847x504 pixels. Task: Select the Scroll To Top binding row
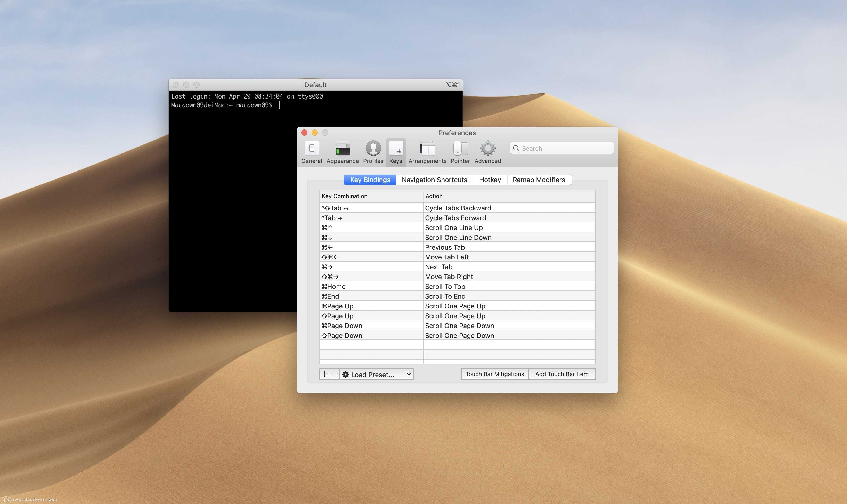click(457, 286)
